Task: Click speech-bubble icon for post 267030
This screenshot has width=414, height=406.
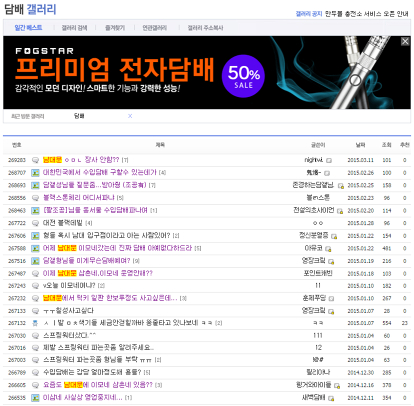Action: 35,336
